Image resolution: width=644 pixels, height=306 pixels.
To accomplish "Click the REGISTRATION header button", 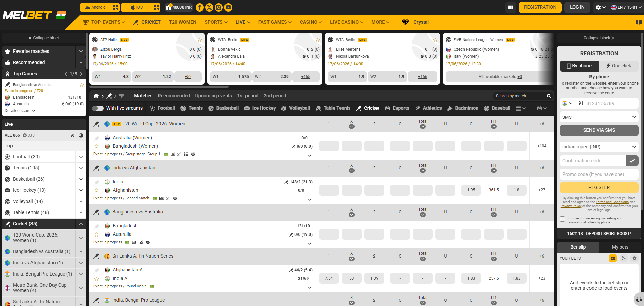I will (540, 7).
